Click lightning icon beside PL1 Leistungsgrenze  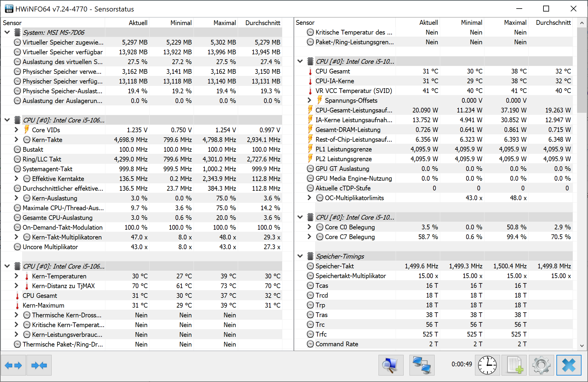310,149
